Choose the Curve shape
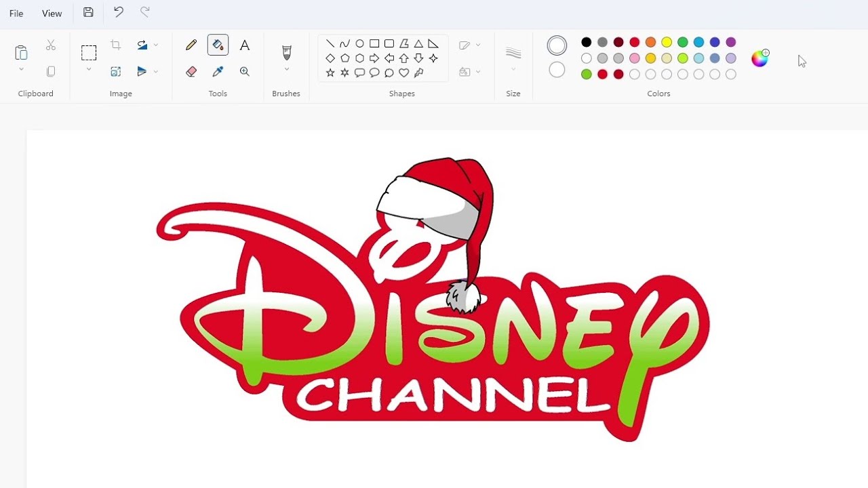Screen dimensions: 868x488 pos(345,43)
